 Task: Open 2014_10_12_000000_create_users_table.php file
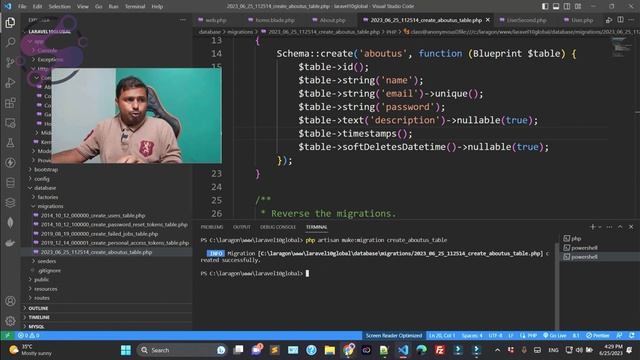click(93, 216)
